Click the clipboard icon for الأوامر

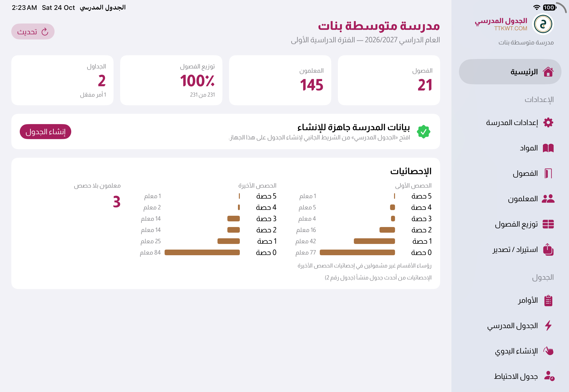548,300
